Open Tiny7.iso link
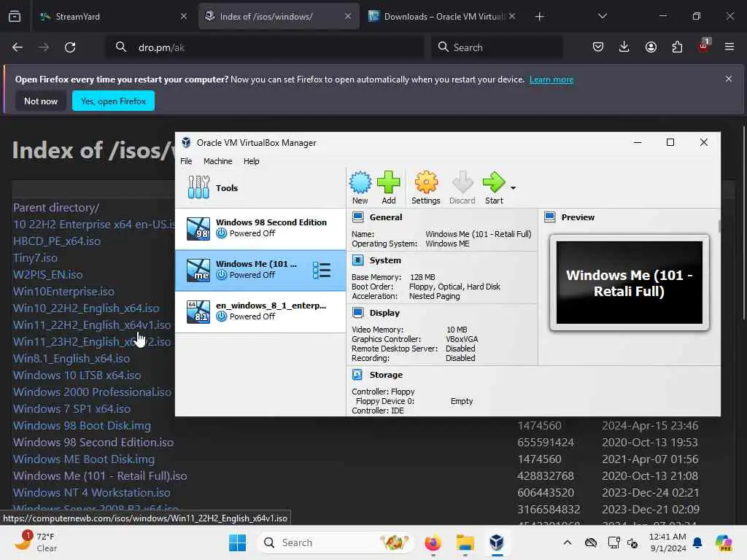This screenshot has width=747, height=560. (x=35, y=257)
